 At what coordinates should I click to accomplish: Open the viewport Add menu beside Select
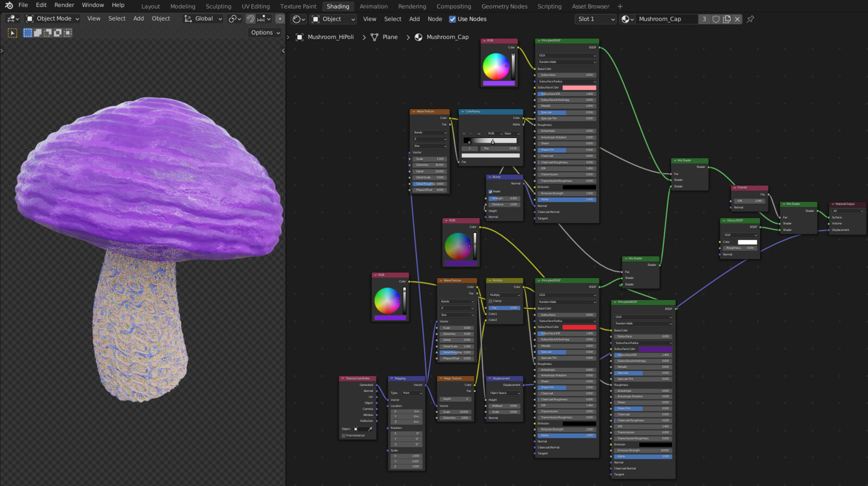(x=139, y=18)
